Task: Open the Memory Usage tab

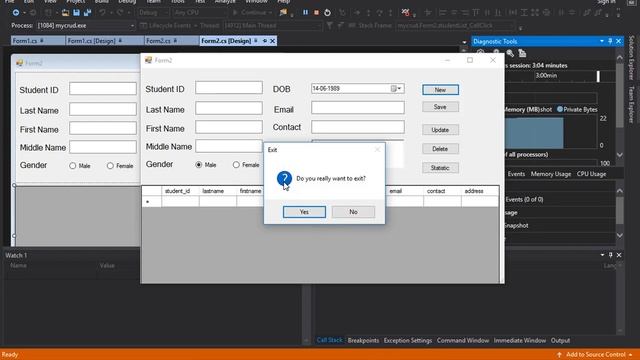Action: coord(551,174)
